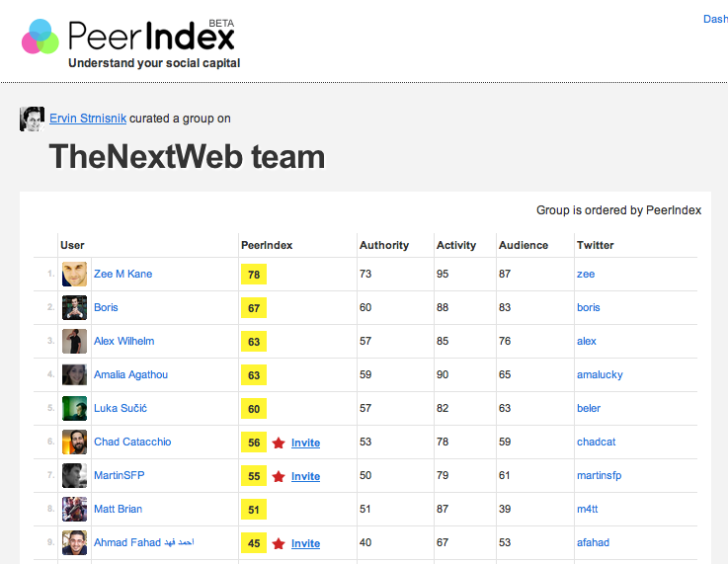Viewport: 728px width, 564px height.
Task: Click Ahmad Fahad's PeerIndex score 45
Action: point(254,543)
